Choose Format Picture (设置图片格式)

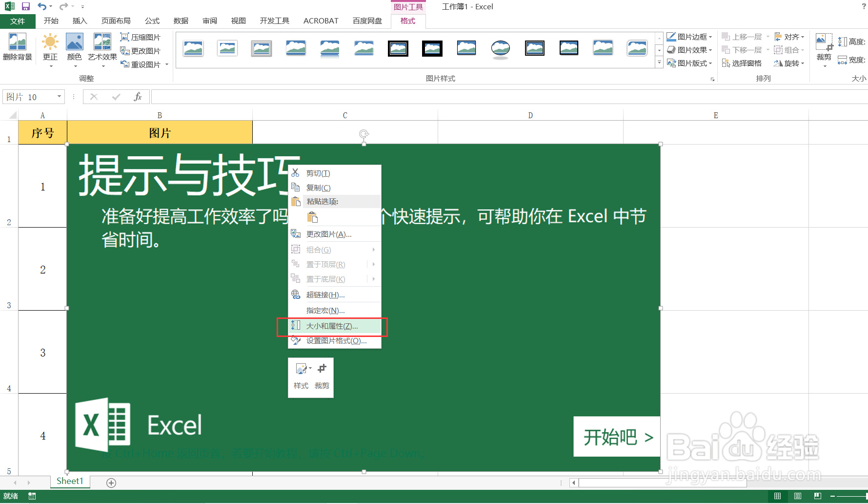pos(335,341)
